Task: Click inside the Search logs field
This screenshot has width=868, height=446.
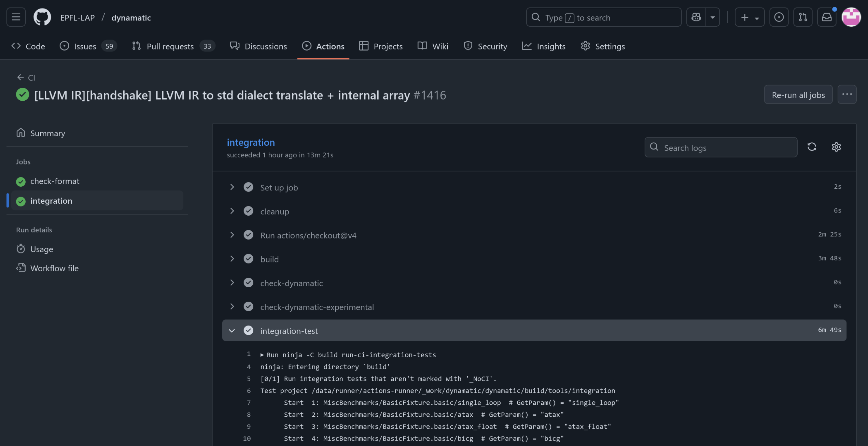Action: coord(720,147)
